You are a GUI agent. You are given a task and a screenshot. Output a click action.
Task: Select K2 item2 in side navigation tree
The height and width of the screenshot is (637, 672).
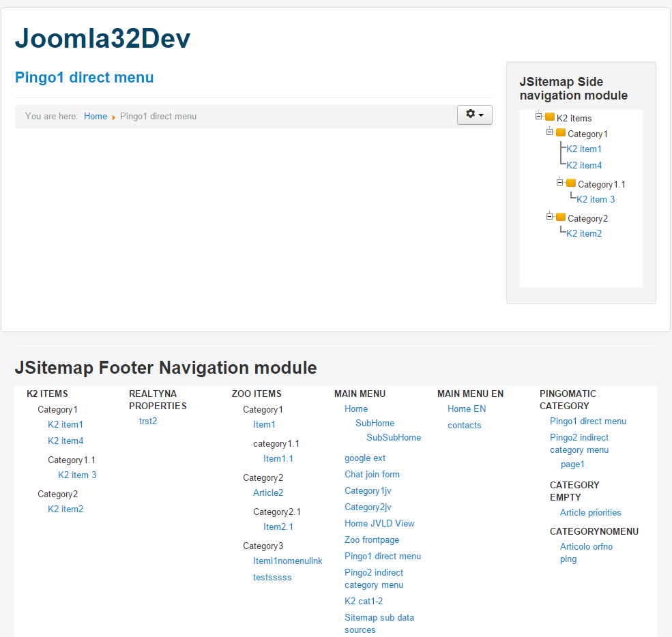pyautogui.click(x=584, y=233)
